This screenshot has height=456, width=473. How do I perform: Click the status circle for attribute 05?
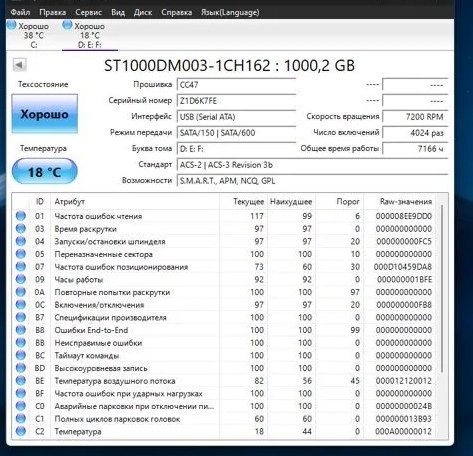(21, 254)
